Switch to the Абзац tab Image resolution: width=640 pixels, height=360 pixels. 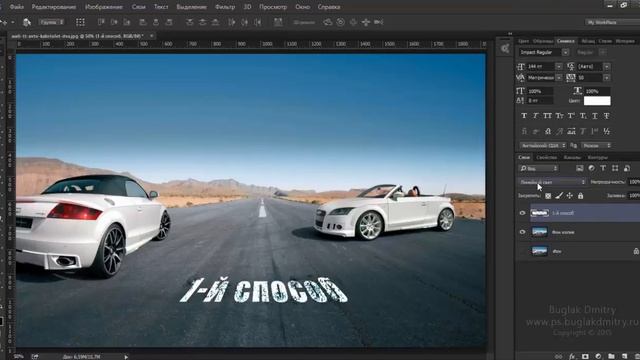[588, 41]
